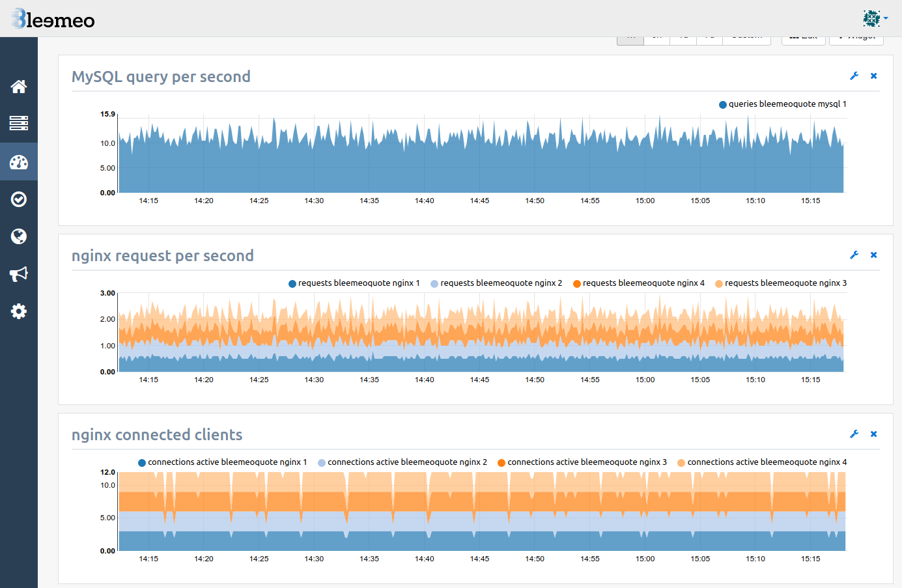Click 14:30 label on MySQL chart axis
This screenshot has height=588, width=902.
[314, 201]
